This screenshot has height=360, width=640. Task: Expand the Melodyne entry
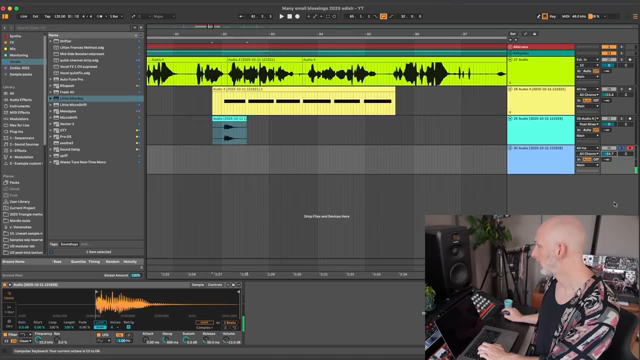tap(51, 111)
